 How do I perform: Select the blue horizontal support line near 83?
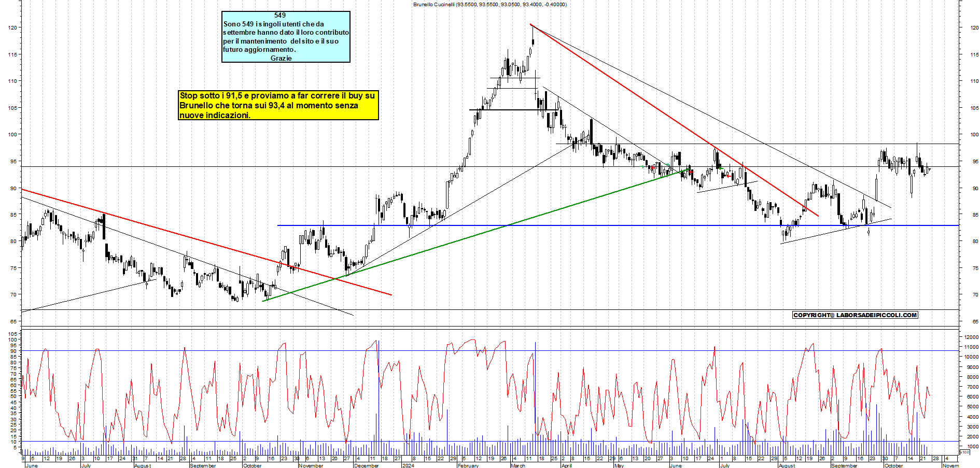pyautogui.click(x=618, y=225)
